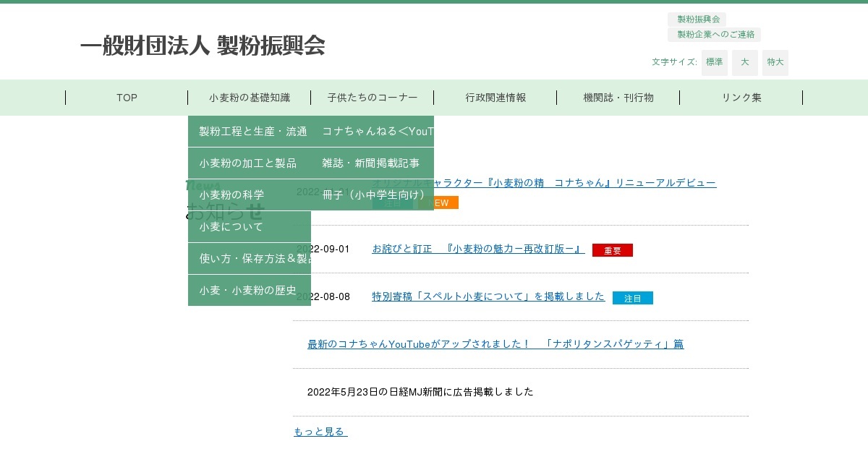Screen dimensions: 868x457
Task: Open リンク集 menu
Action: tap(741, 98)
